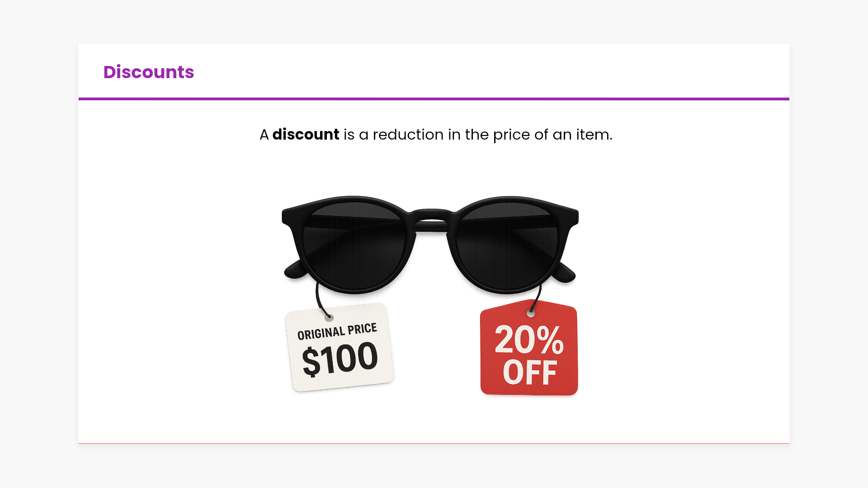This screenshot has height=488, width=868.
Task: Click the $100 price on white tag
Action: coord(340,359)
